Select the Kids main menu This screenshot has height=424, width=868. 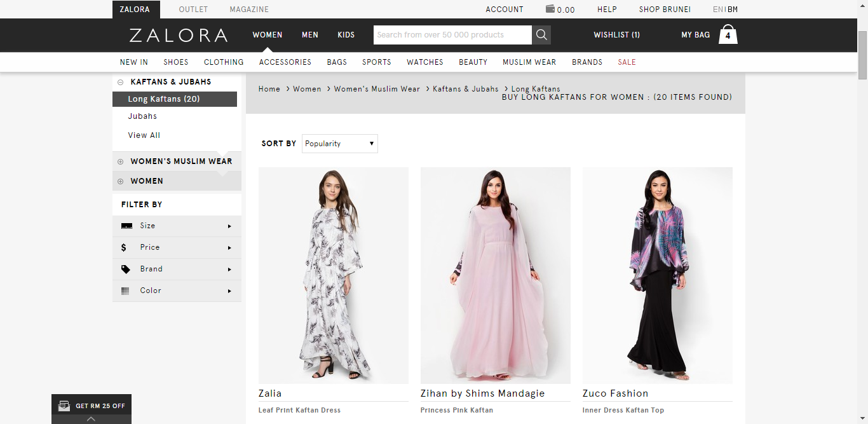tap(346, 35)
